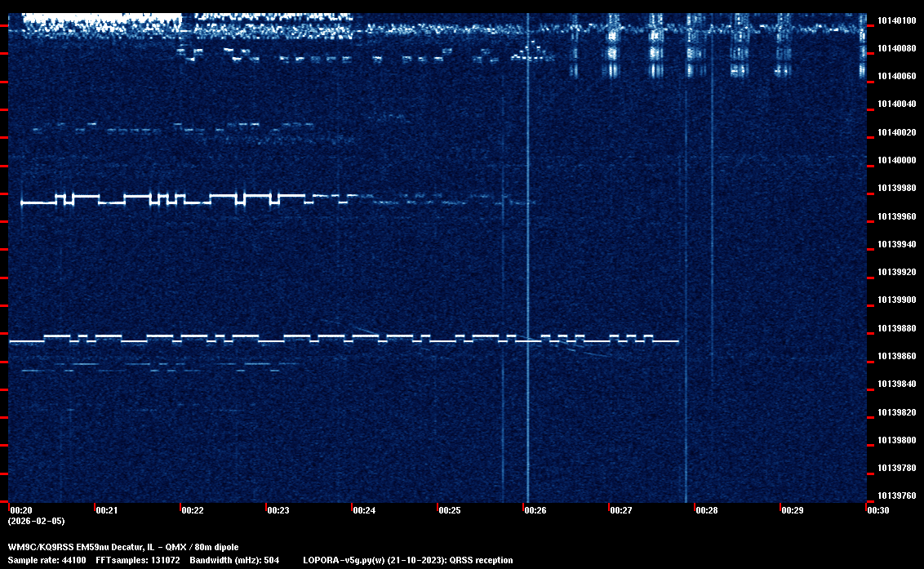Click the vertical line just before 00:28
Viewport: 924px width, 569px height.
(x=686, y=245)
